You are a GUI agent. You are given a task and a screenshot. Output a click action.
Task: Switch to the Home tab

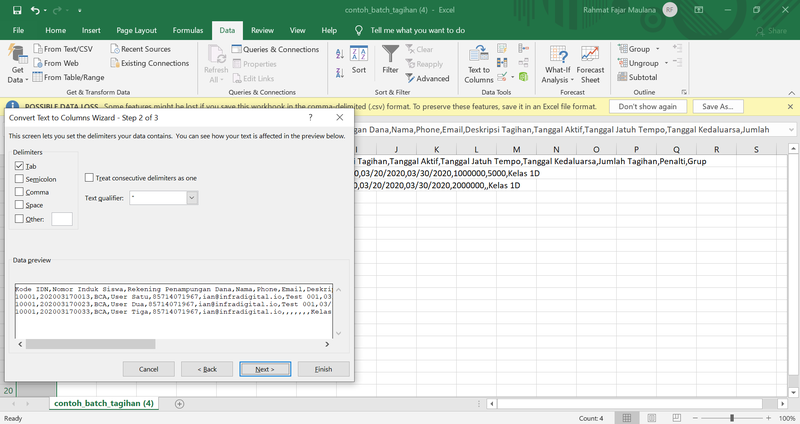[56, 31]
